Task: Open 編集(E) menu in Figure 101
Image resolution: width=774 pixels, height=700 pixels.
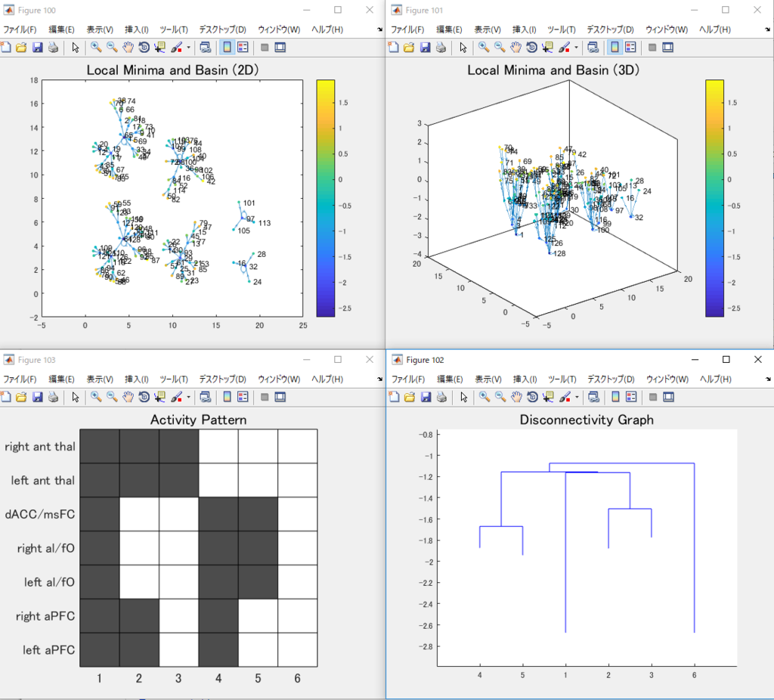Action: (x=449, y=29)
